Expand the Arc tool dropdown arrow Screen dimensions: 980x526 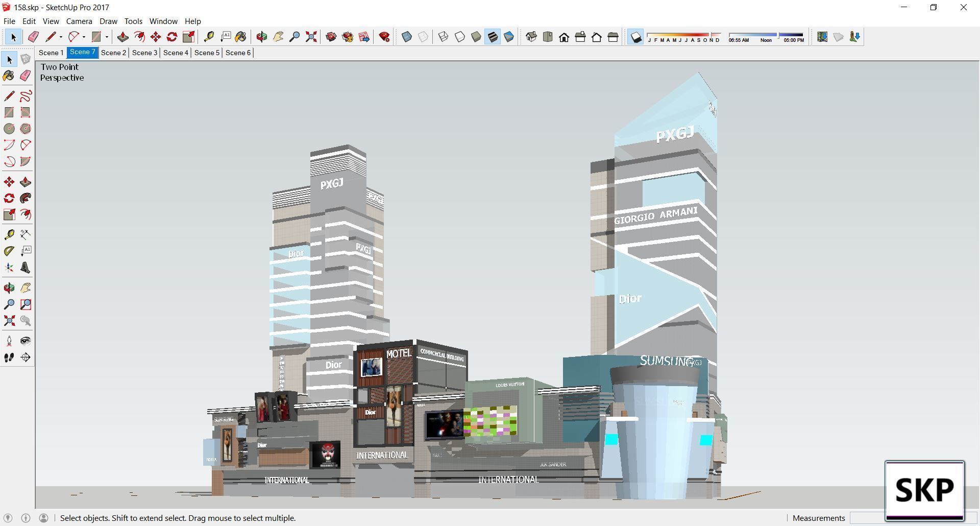click(84, 37)
